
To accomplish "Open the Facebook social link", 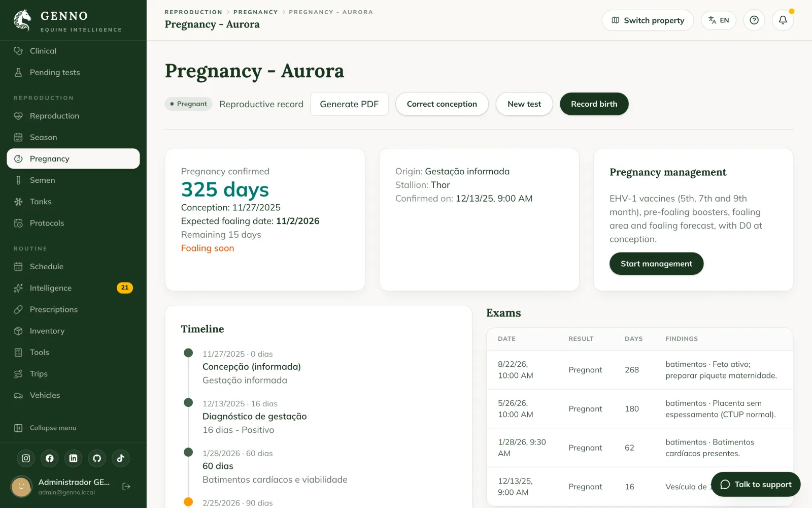I will tap(50, 458).
